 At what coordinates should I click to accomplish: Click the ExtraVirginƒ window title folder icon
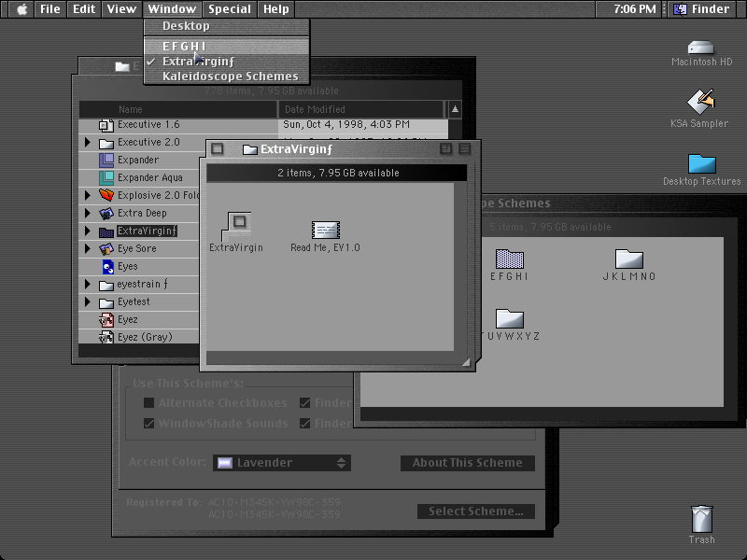coord(249,149)
